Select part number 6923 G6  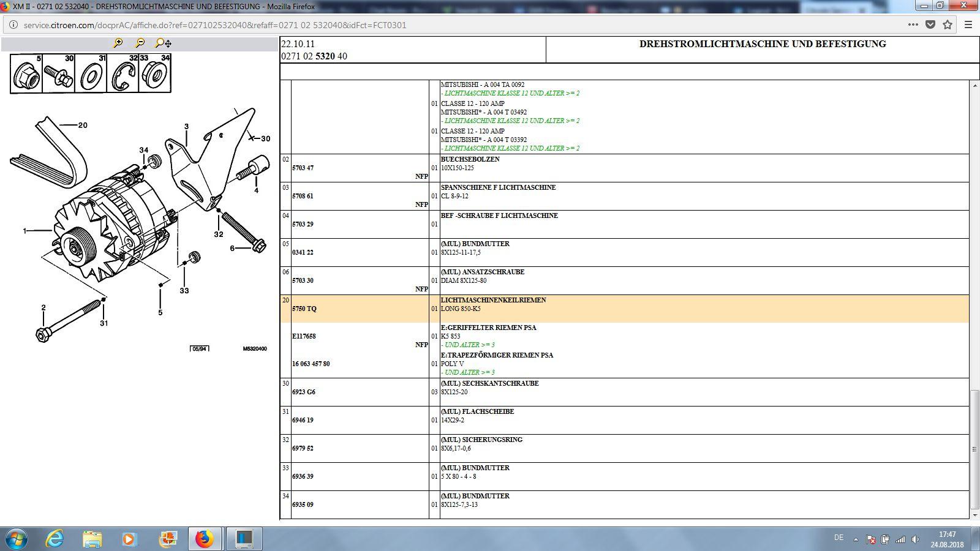pos(304,392)
